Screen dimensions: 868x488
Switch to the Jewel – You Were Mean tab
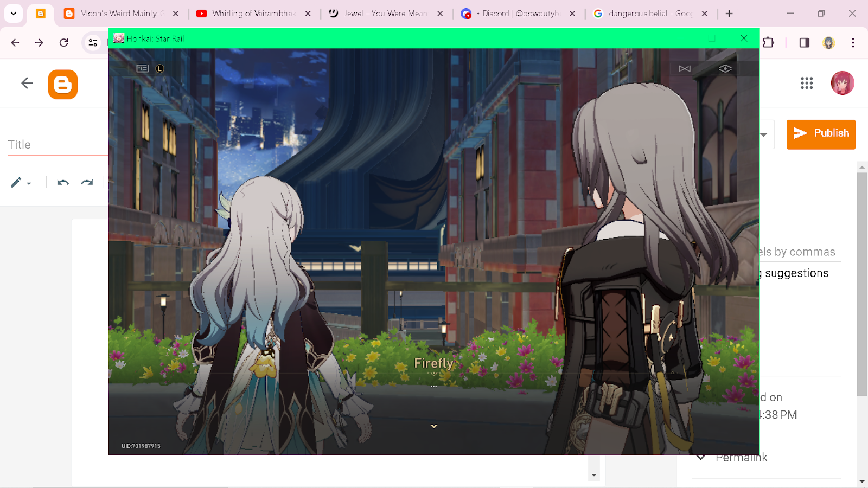tap(385, 14)
